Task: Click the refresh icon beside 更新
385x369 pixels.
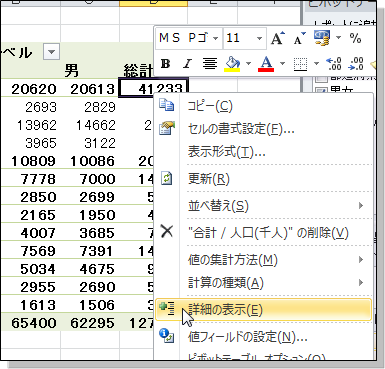Action: pos(167,178)
